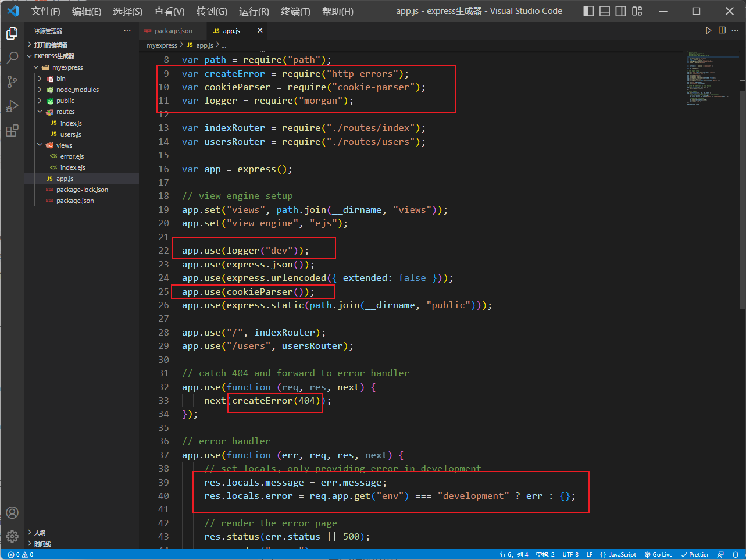Split the editor to the right
This screenshot has height=560, width=746.
coord(722,30)
